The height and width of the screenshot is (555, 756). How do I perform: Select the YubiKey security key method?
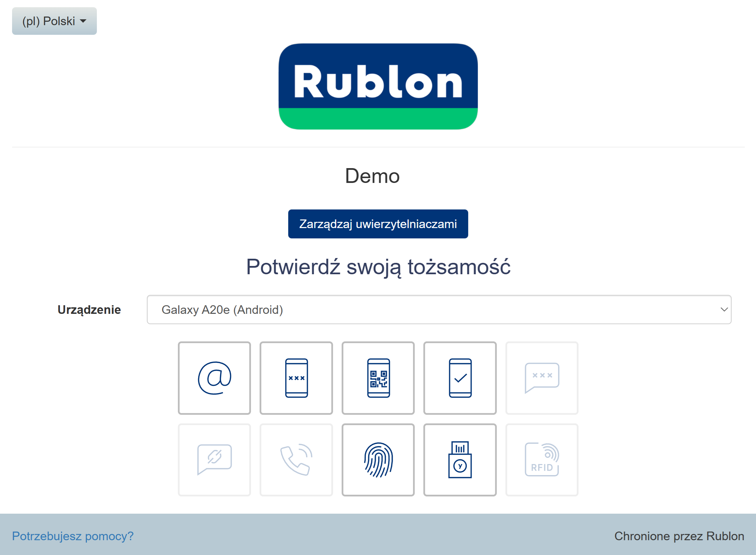pyautogui.click(x=460, y=460)
